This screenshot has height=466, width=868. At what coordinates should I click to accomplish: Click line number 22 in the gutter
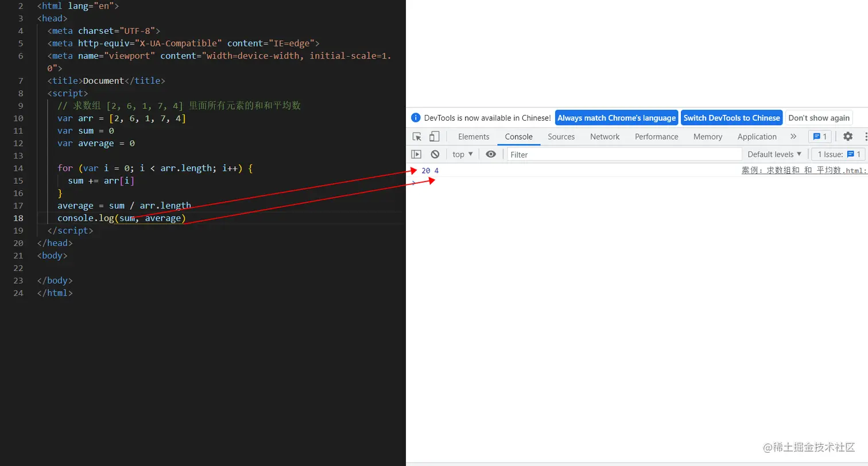point(18,268)
